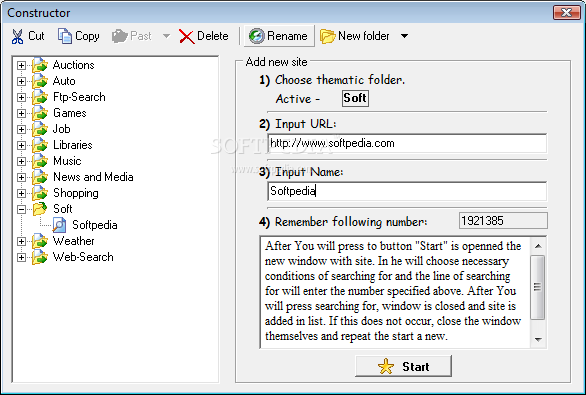
Task: Click the star icon on Start button
Action: click(x=386, y=366)
